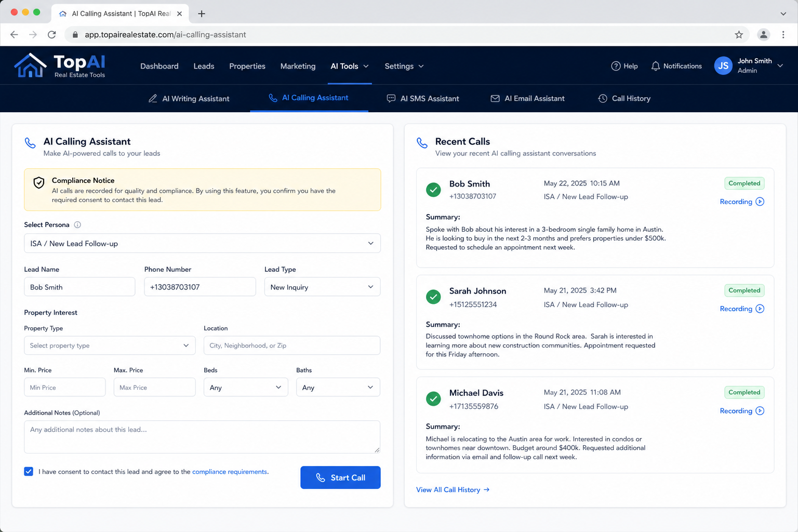The image size is (798, 532).
Task: Click Sarah Johnson's Recording link
Action: [736, 309]
